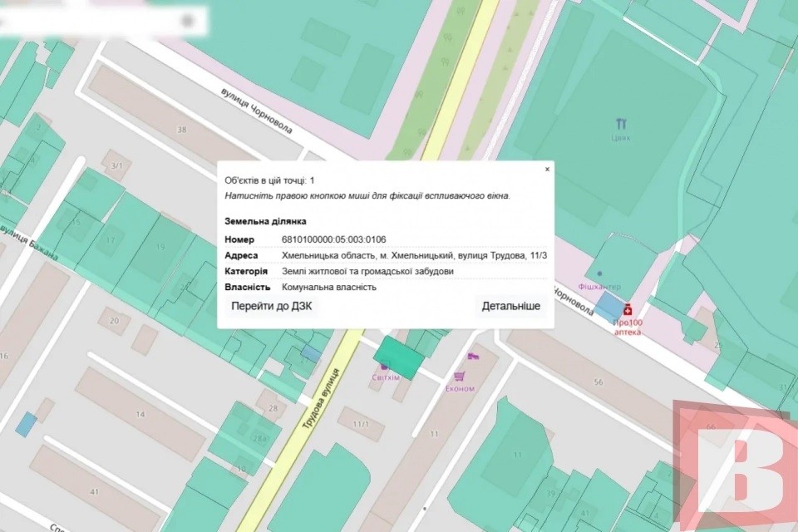Click building number 38 on the map
798x532 pixels.
[181, 131]
